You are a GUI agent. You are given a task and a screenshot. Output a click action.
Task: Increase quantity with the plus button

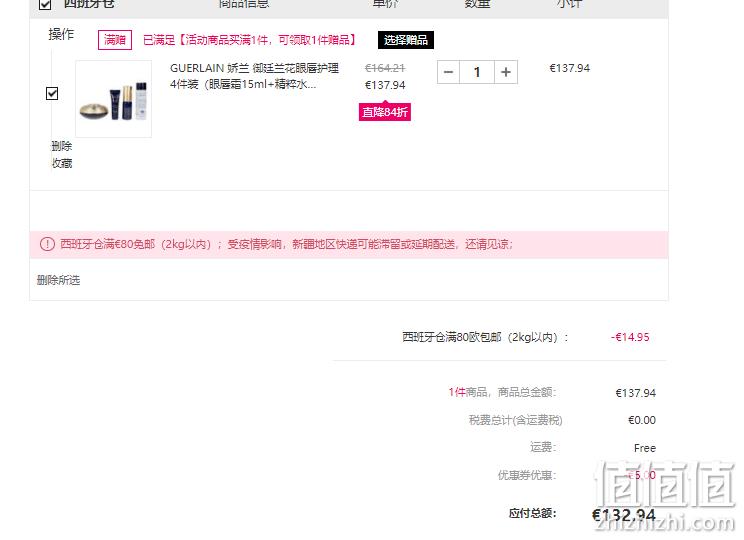tap(506, 72)
